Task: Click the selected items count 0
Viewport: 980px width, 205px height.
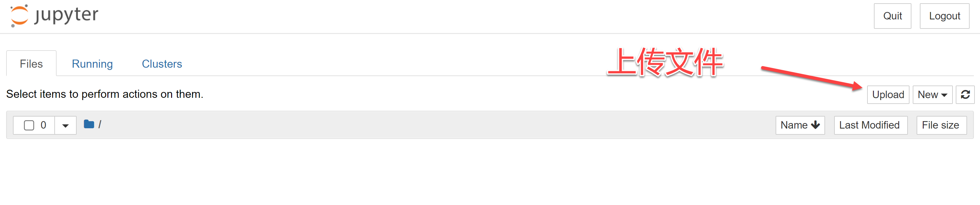Action: pos(43,125)
